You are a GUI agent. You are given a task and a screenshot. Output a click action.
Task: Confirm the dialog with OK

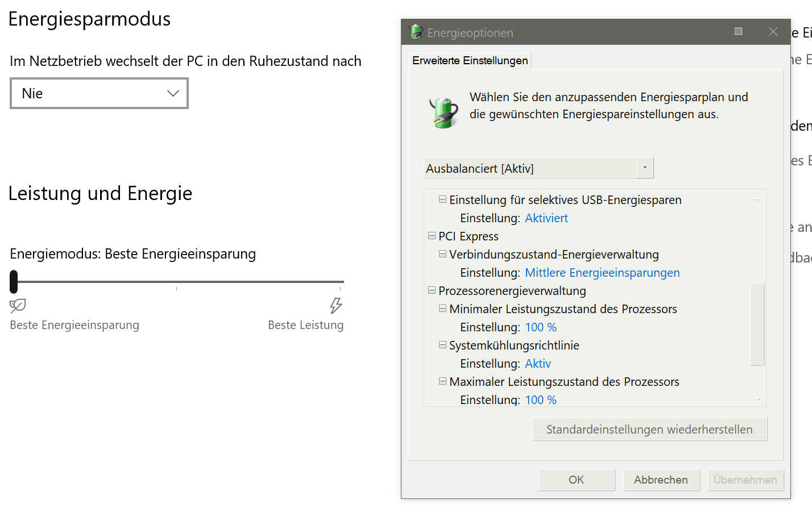click(x=577, y=480)
